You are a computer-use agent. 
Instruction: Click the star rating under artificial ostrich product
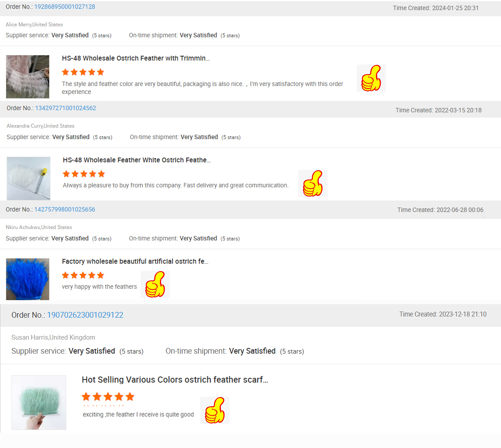click(83, 275)
